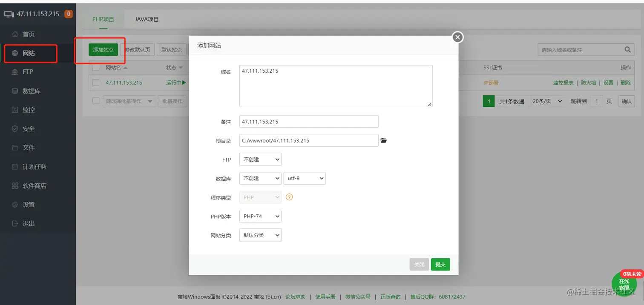Image resolution: width=644 pixels, height=305 pixels.
Task: Click the 计划任务 calendar icon in sidebar
Action: click(15, 167)
